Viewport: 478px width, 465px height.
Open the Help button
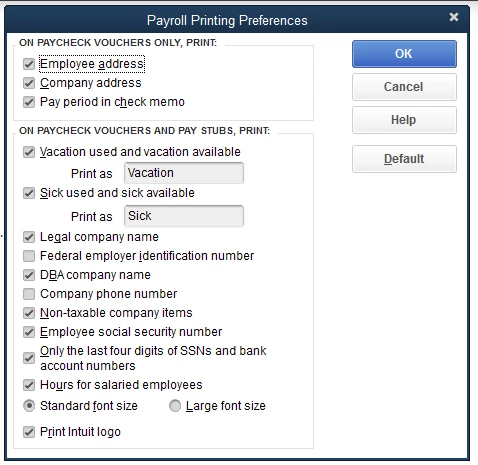(x=404, y=120)
